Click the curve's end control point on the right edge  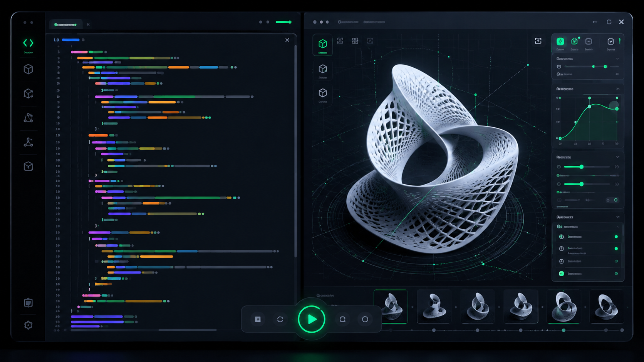tap(617, 109)
